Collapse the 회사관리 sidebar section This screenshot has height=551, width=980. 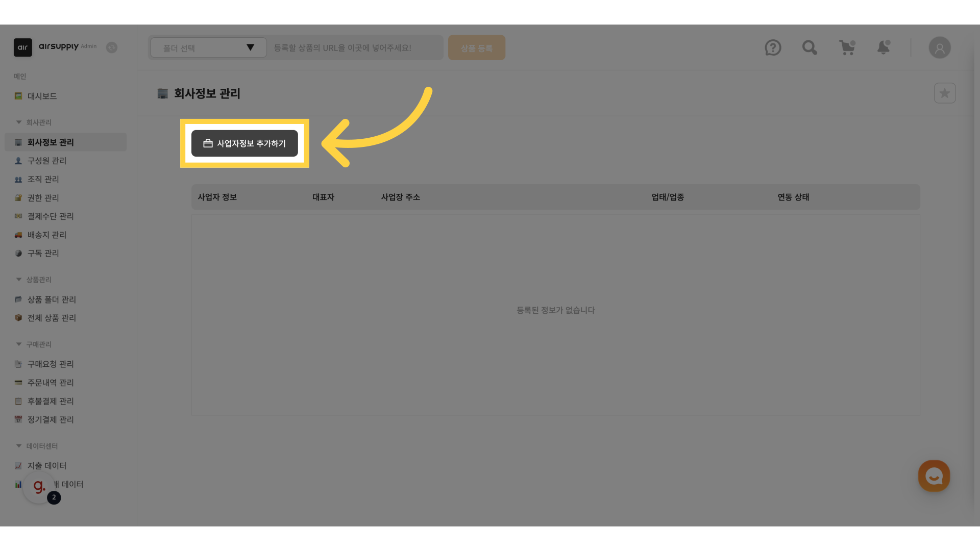click(x=19, y=122)
